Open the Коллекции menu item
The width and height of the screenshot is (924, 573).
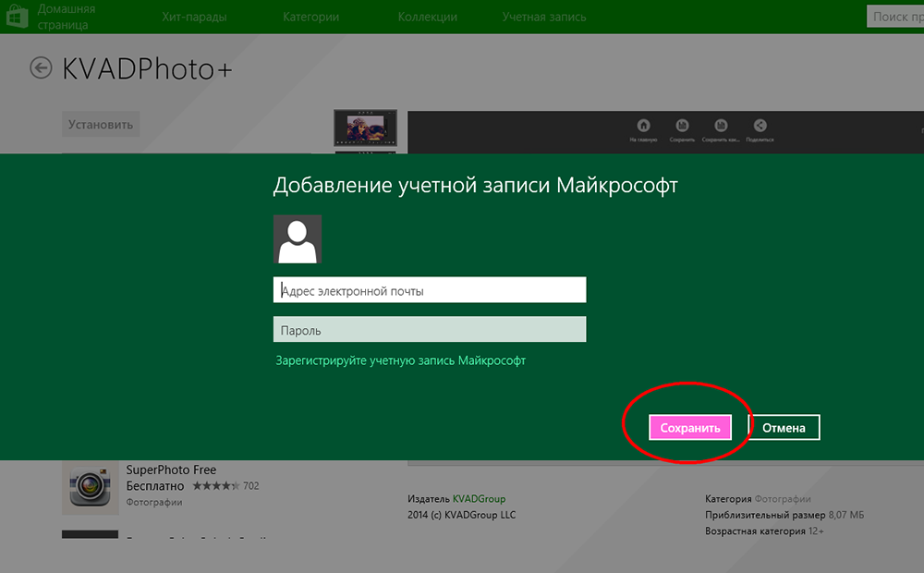click(427, 17)
